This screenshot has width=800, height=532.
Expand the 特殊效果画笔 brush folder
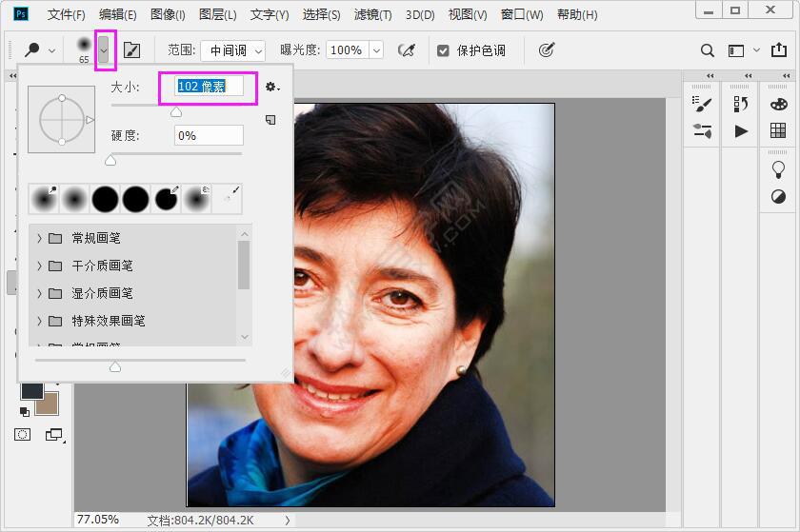[39, 321]
